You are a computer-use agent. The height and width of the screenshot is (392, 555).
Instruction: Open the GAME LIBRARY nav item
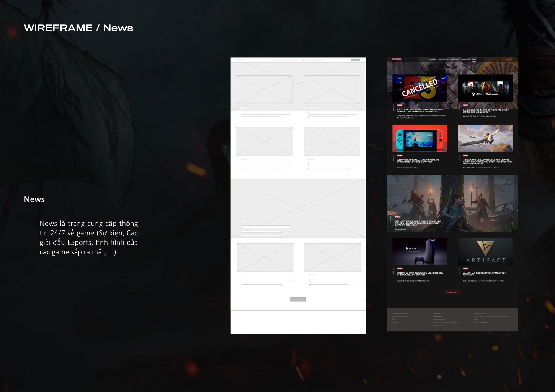tap(444, 59)
